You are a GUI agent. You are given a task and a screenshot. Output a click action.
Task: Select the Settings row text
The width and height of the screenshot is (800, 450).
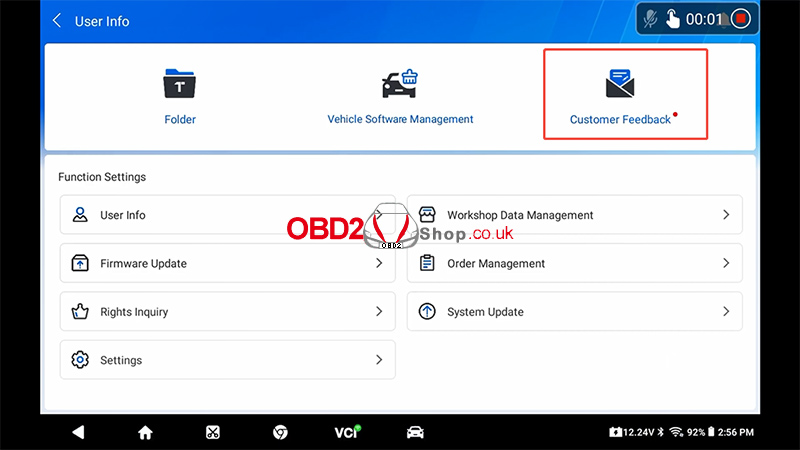(x=121, y=360)
